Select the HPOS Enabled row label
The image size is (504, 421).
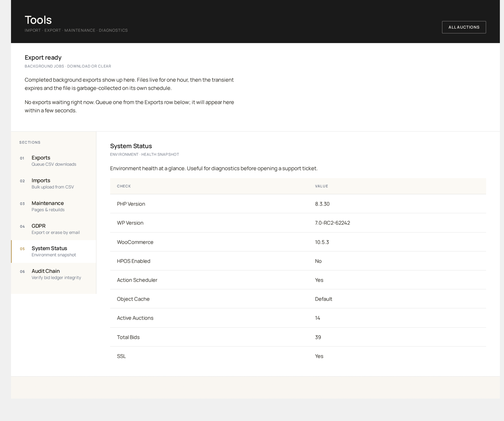(134, 261)
